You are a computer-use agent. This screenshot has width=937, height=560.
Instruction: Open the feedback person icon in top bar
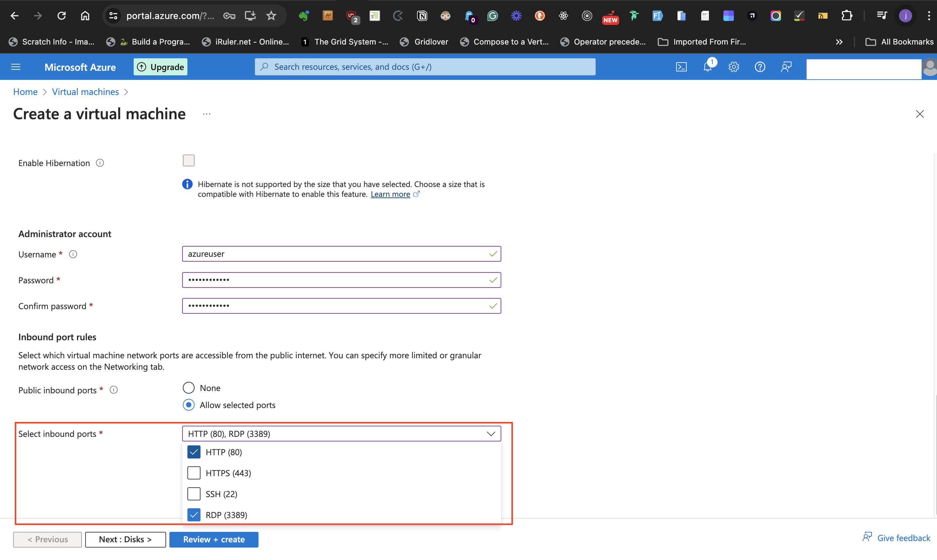[786, 66]
